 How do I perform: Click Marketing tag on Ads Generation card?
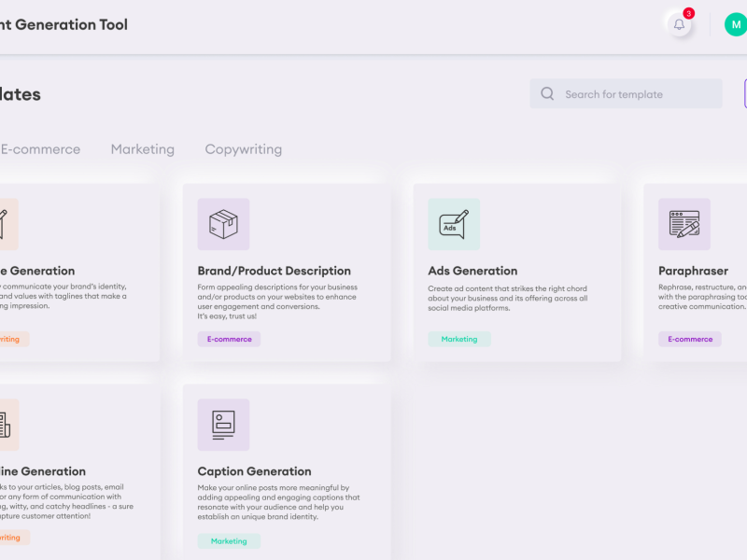[x=459, y=339]
